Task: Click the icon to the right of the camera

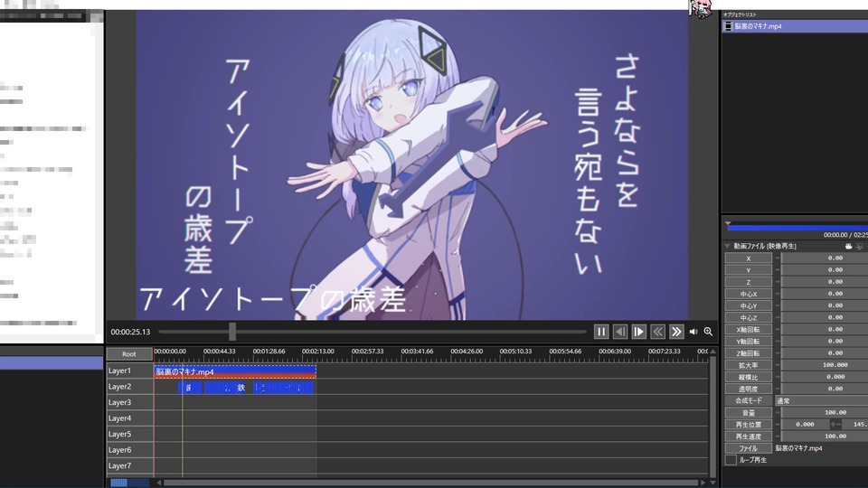Action: 859,246
